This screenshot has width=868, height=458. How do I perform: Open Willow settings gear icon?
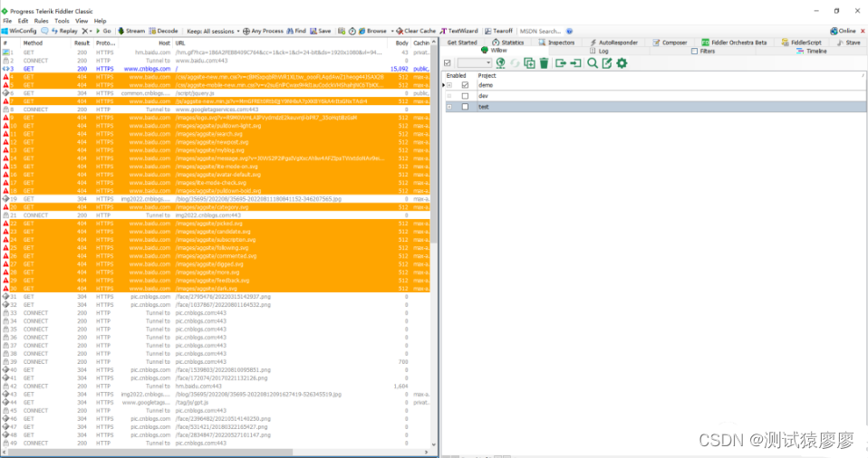coord(622,63)
